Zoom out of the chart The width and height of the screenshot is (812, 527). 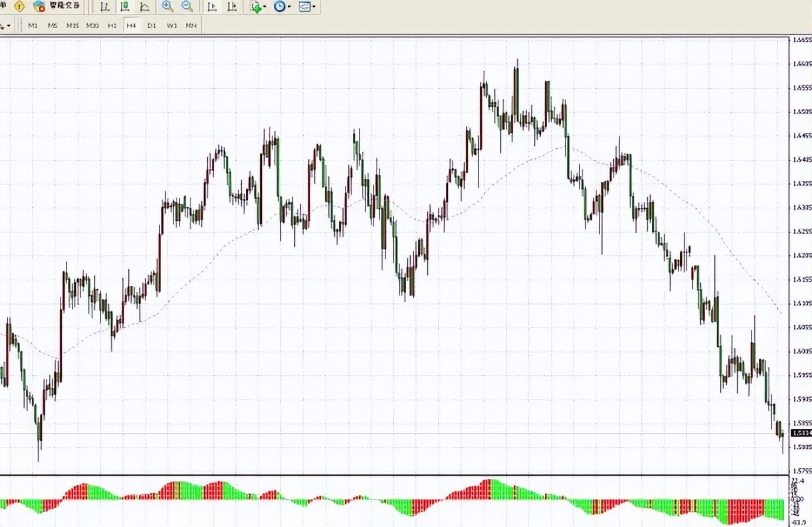coord(187,6)
